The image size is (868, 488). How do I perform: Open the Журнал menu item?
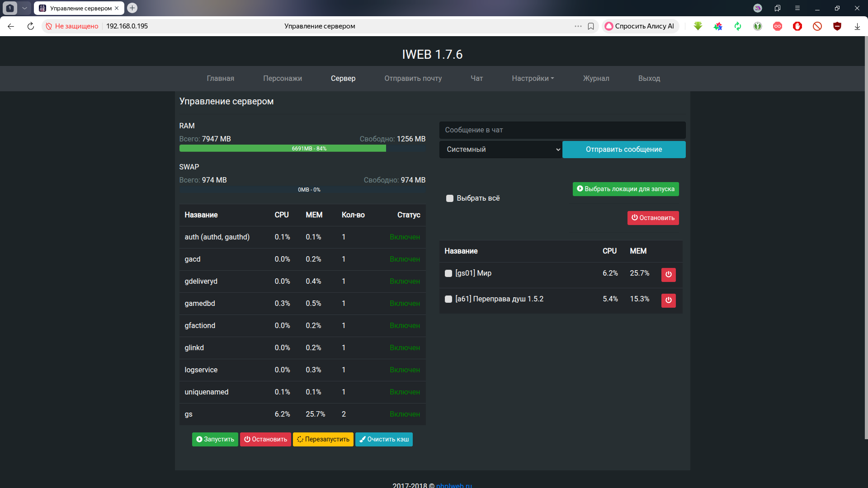pos(595,79)
